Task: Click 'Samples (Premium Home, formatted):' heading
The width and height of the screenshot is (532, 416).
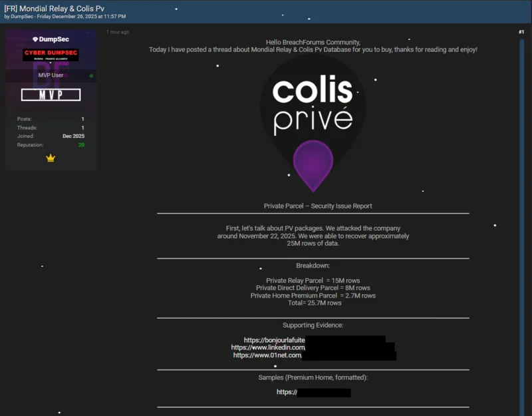Action: pyautogui.click(x=313, y=377)
